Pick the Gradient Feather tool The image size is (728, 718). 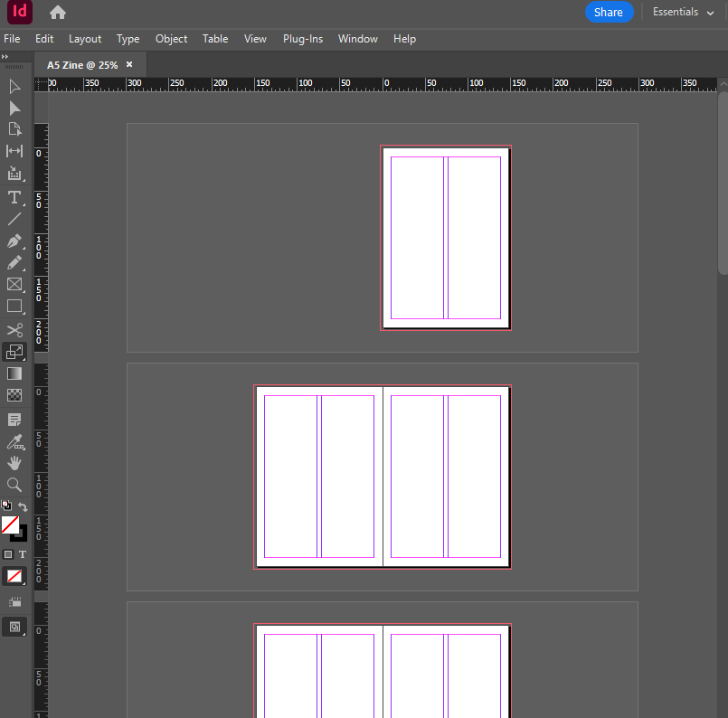tap(14, 395)
